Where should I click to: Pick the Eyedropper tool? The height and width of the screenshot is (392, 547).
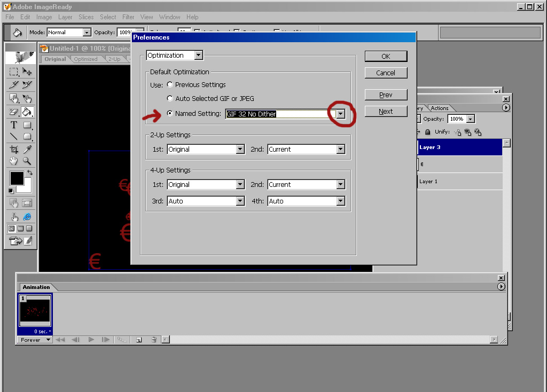point(27,150)
